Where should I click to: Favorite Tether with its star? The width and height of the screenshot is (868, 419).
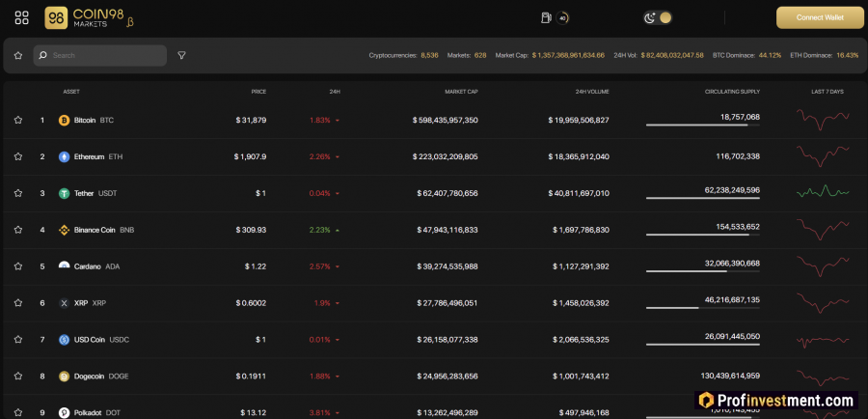pos(17,193)
